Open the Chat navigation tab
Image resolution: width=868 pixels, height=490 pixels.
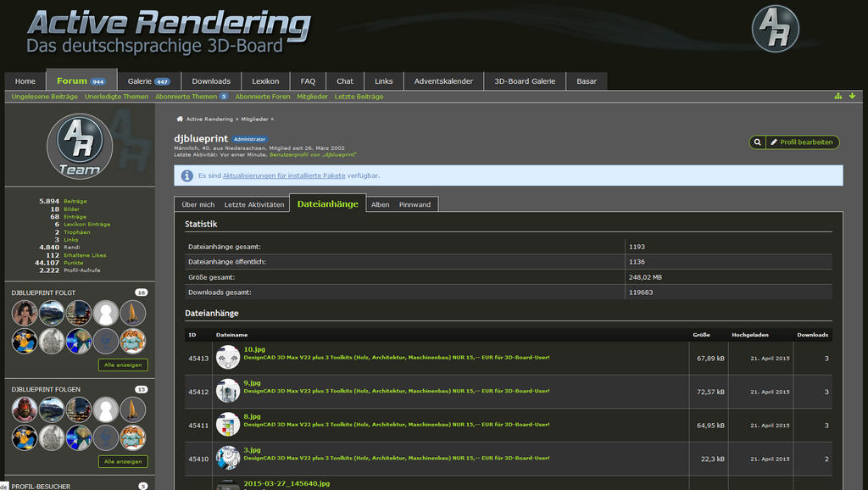(x=345, y=81)
